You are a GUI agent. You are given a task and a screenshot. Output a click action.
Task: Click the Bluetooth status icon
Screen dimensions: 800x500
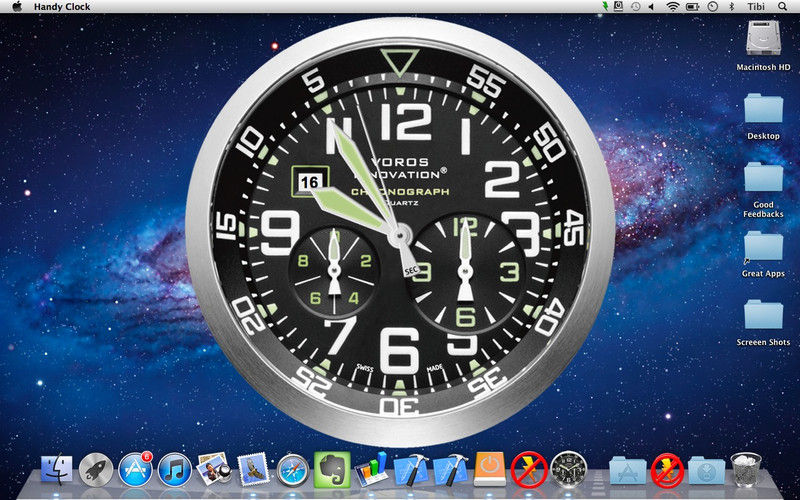(731, 7)
